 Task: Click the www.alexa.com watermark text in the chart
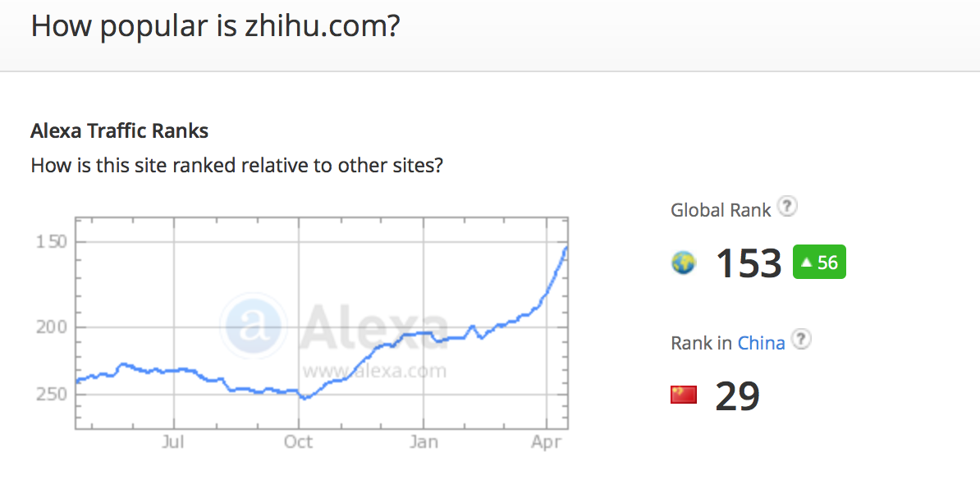point(374,371)
